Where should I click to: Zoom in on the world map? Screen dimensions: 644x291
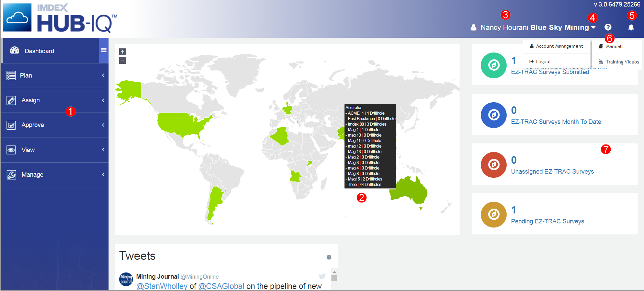[123, 52]
